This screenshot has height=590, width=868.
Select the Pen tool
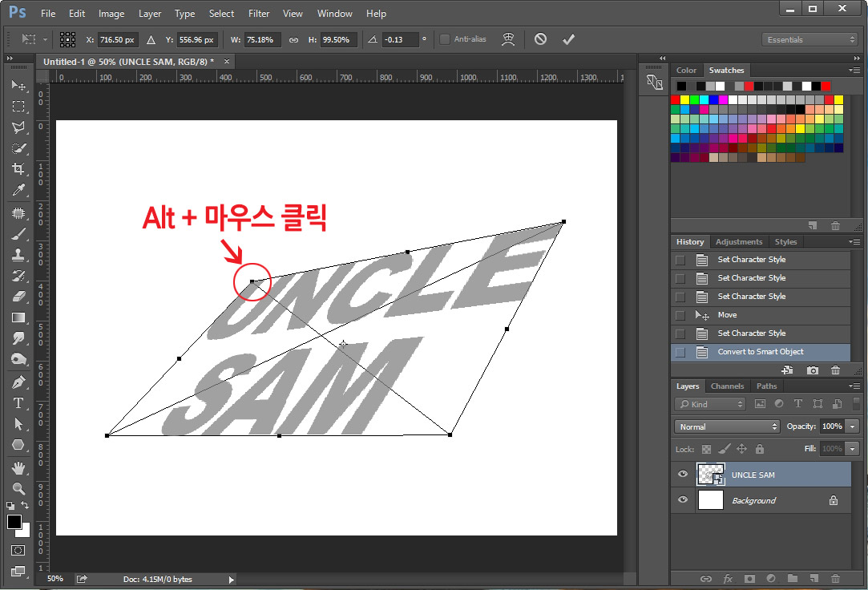18,382
